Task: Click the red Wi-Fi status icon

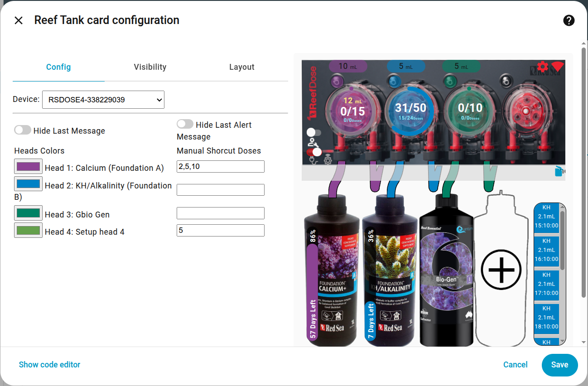Action: (x=558, y=67)
